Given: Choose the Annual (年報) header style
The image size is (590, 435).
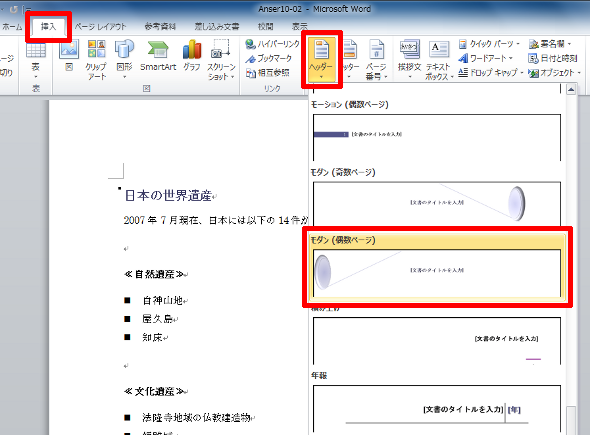Looking at the screenshot, I should 437,409.
